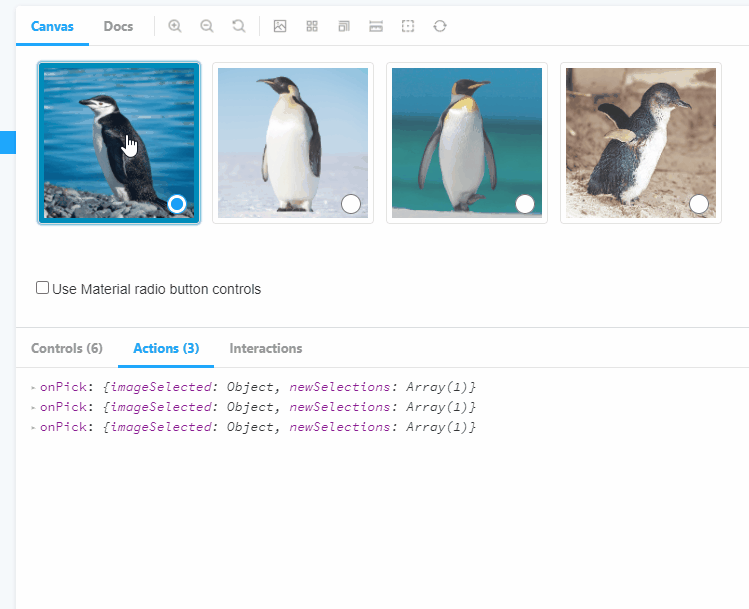Open the Actions (3) tab
The width and height of the screenshot is (749, 609).
click(x=166, y=348)
